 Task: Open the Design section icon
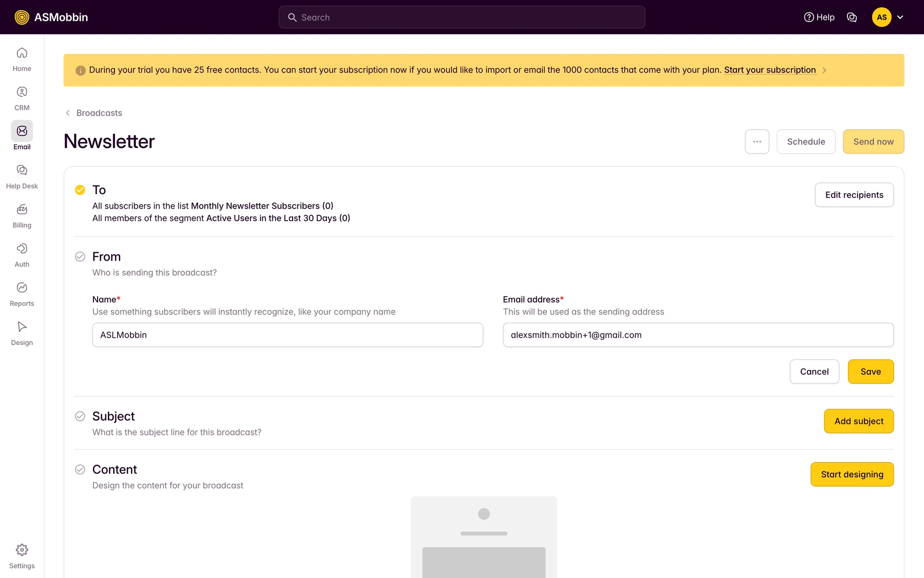tap(22, 327)
